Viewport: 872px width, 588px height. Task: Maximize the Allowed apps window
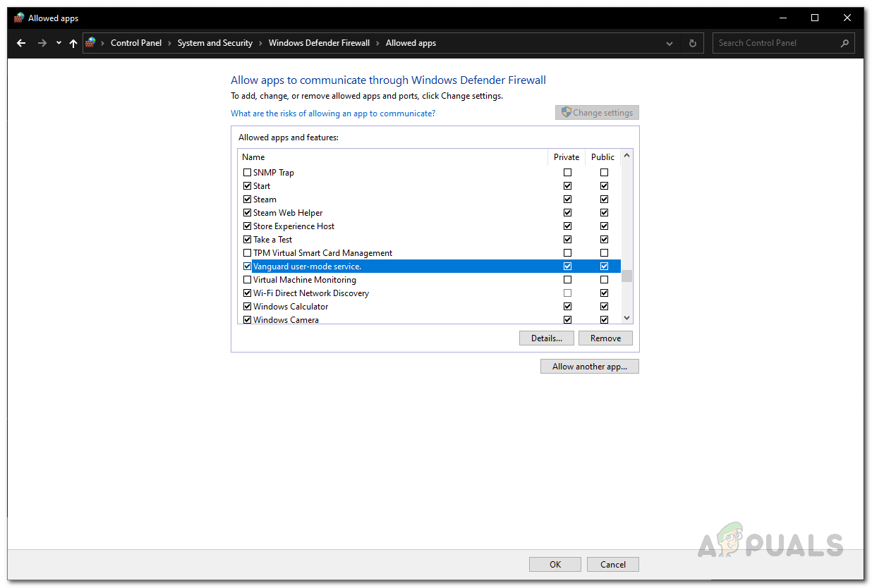(815, 18)
